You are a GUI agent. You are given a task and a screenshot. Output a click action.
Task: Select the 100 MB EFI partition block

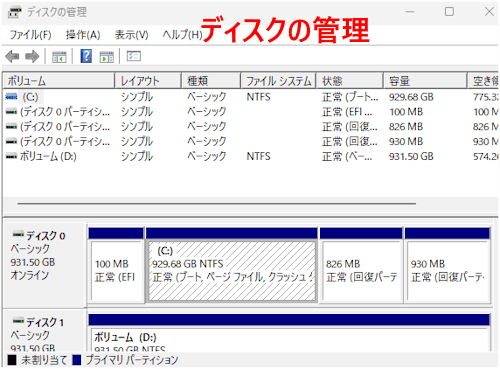116,265
